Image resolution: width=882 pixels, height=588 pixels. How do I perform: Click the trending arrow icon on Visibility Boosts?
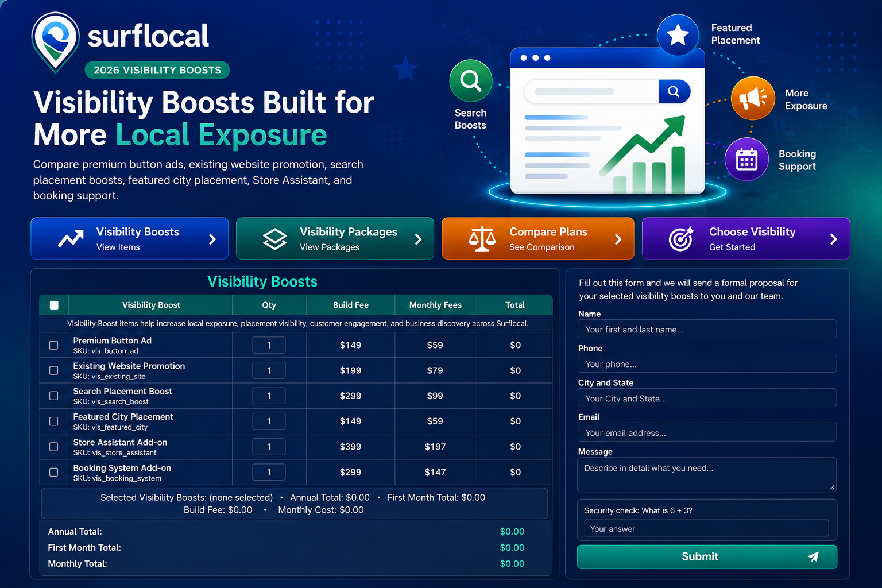point(71,238)
